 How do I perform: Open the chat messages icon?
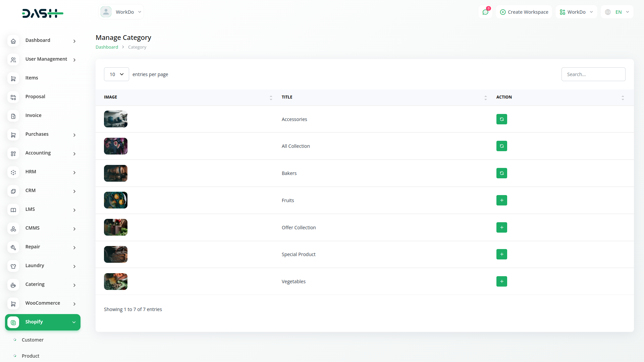click(485, 12)
